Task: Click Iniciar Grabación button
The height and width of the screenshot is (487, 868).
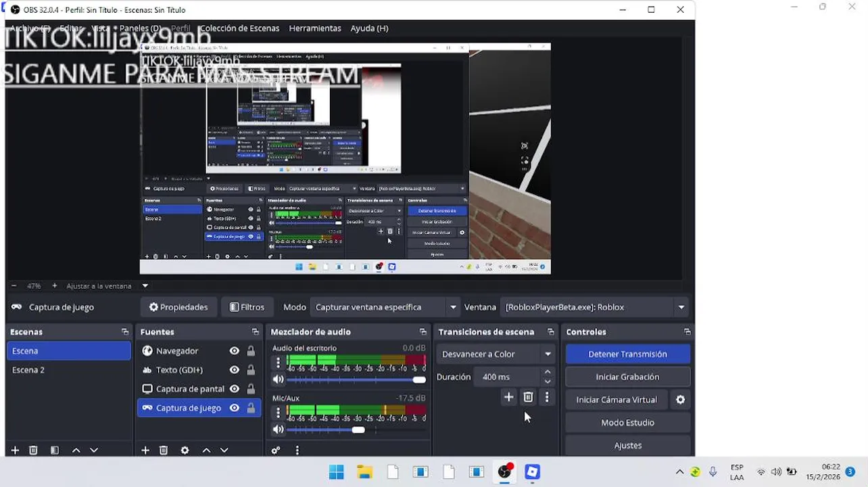Action: [627, 377]
